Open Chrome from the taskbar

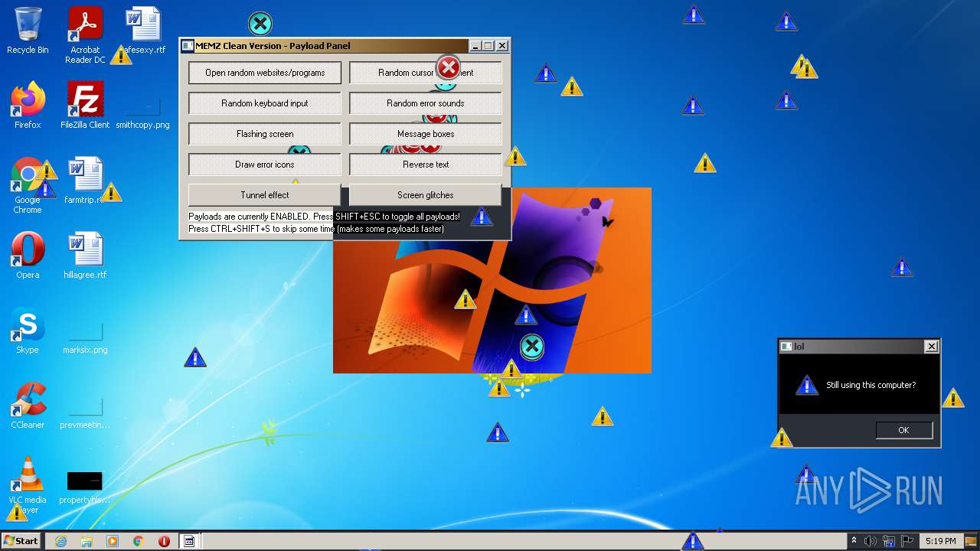(139, 541)
